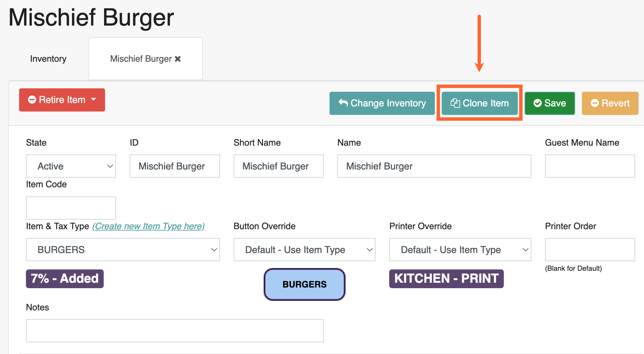
Task: Open the Retire Item dropdown caret
Action: click(93, 100)
